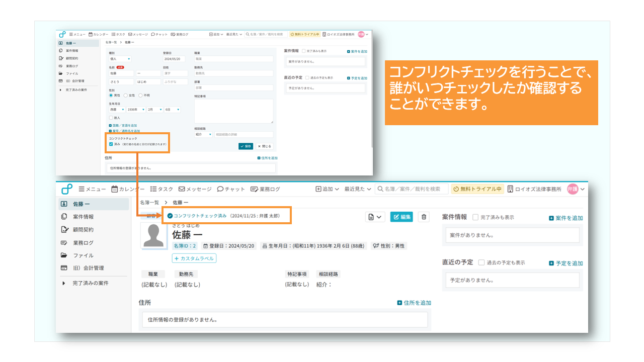This screenshot has height=362, width=644.
Task: Click the search field in the upper form window
Action: [x=266, y=34]
